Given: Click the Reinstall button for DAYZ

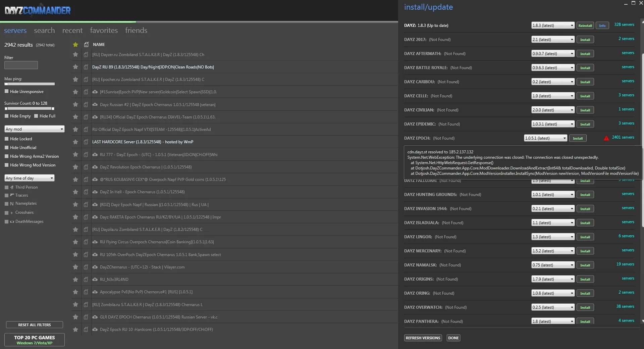Looking at the screenshot, I should [x=585, y=26].
